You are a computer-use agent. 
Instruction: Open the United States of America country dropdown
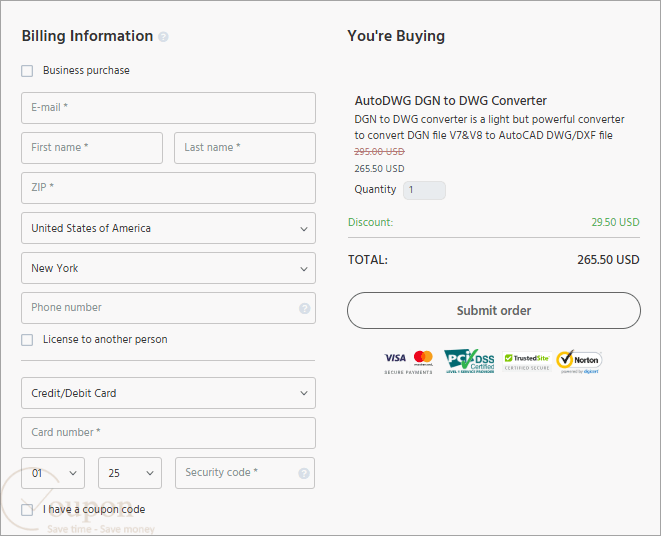168,228
